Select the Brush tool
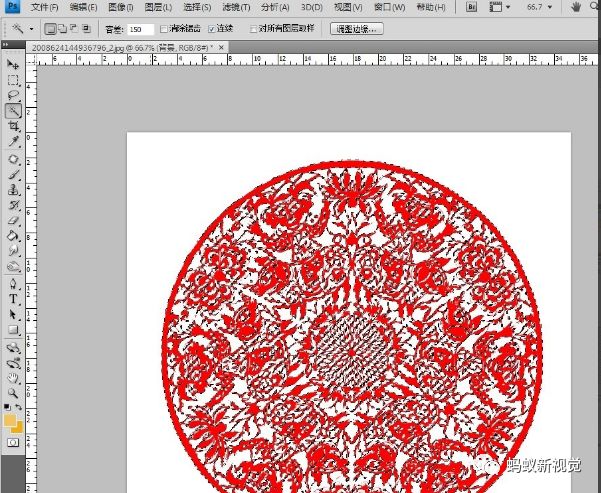Viewport: 601px width, 493px height. click(13, 175)
